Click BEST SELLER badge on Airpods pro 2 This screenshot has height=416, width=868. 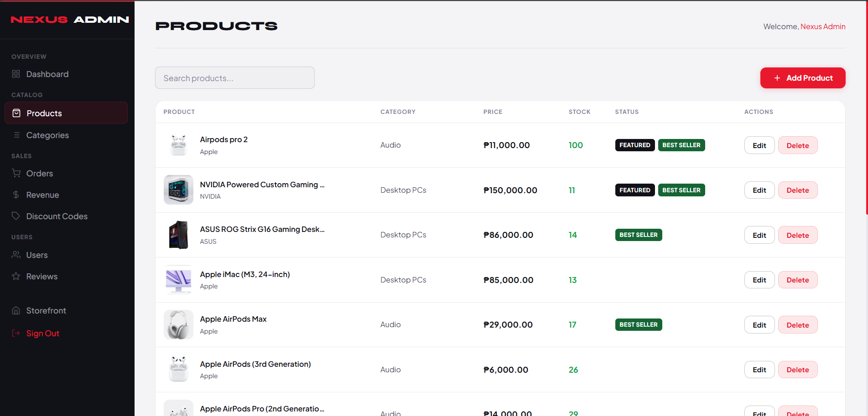[x=681, y=145]
